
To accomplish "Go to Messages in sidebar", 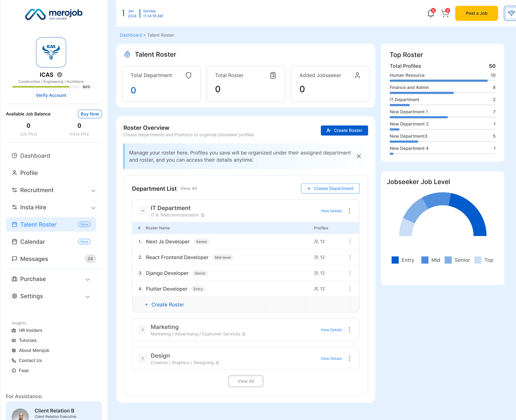I will point(34,259).
